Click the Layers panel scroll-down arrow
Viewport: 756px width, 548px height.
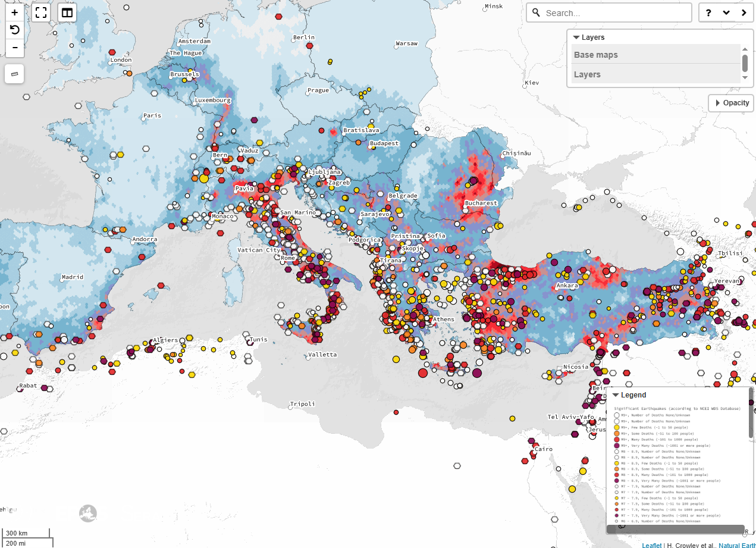click(745, 78)
